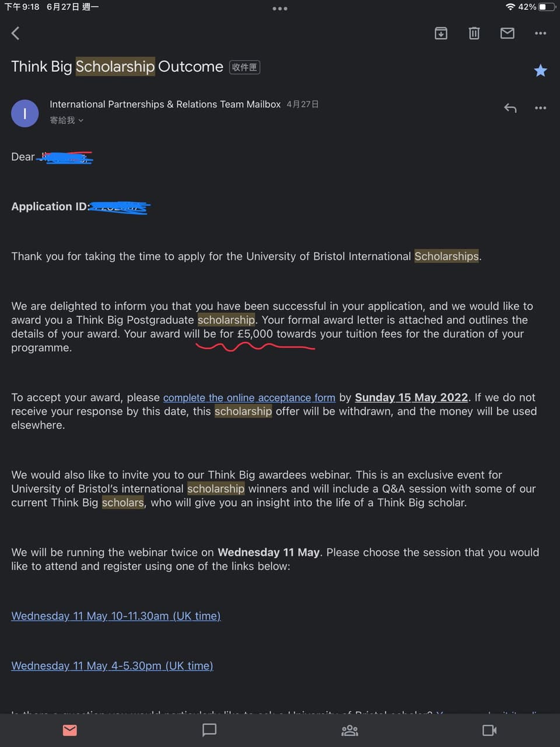Image resolution: width=560 pixels, height=747 pixels.
Task: Switch to the Meet video tab
Action: [x=489, y=730]
